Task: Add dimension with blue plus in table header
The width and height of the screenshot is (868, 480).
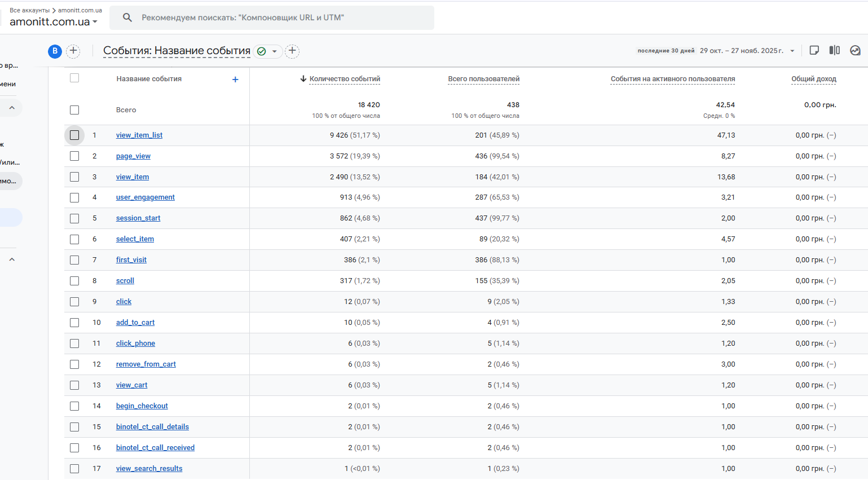Action: [x=235, y=80]
